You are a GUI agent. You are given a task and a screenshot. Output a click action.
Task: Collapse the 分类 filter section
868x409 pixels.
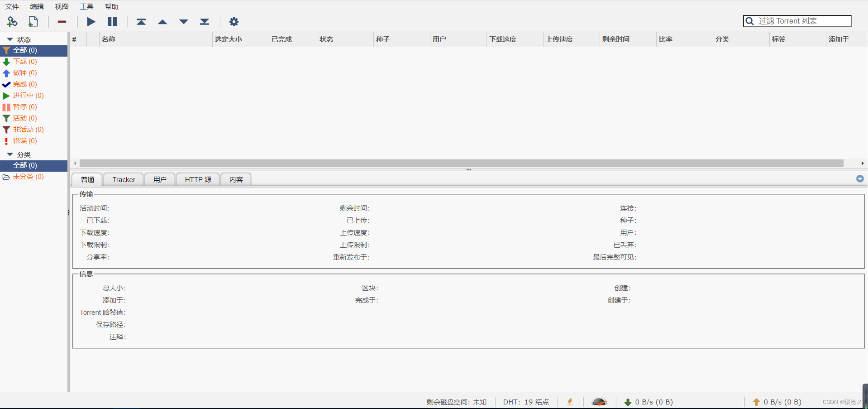click(x=10, y=154)
